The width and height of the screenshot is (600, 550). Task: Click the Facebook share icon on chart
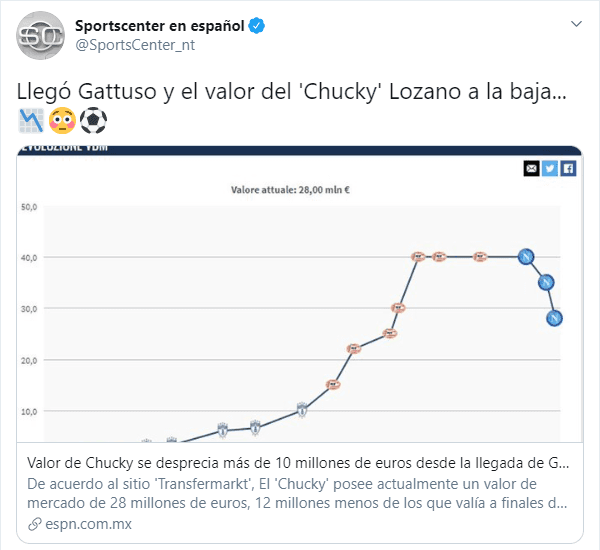coord(567,168)
